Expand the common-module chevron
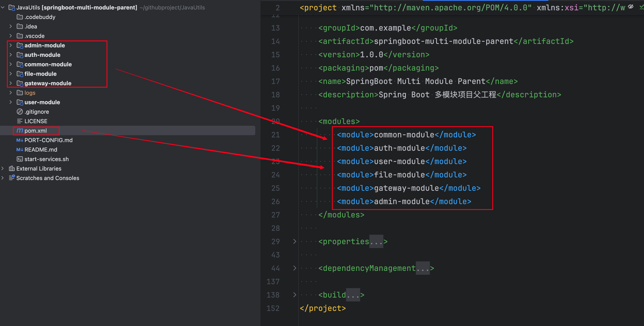This screenshot has width=644, height=326. tap(11, 64)
